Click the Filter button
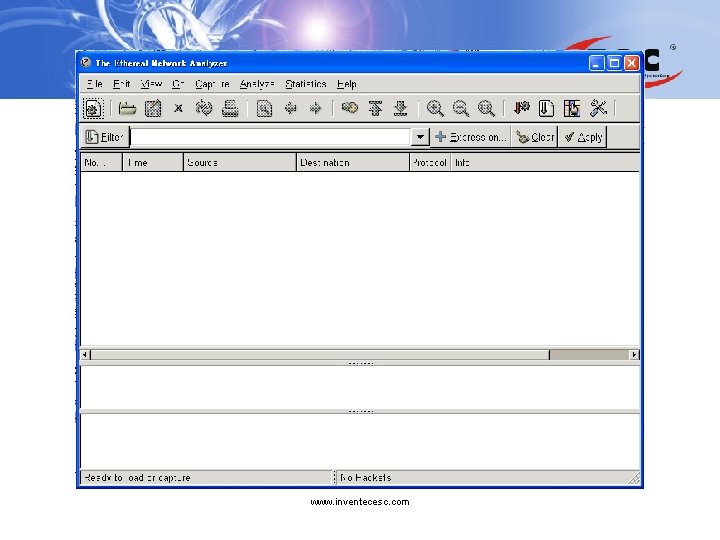This screenshot has width=720, height=540. tap(105, 137)
